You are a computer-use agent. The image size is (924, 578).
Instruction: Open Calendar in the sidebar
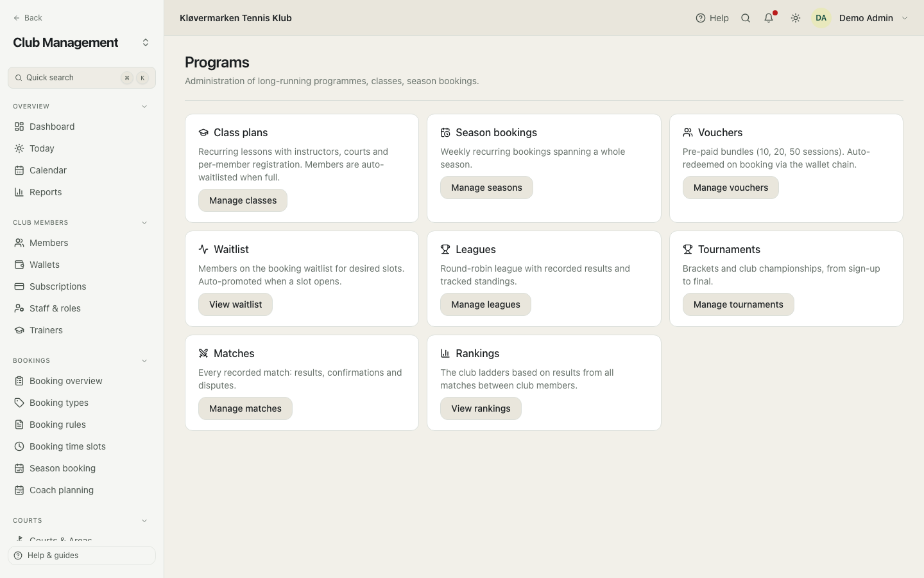pos(81,170)
